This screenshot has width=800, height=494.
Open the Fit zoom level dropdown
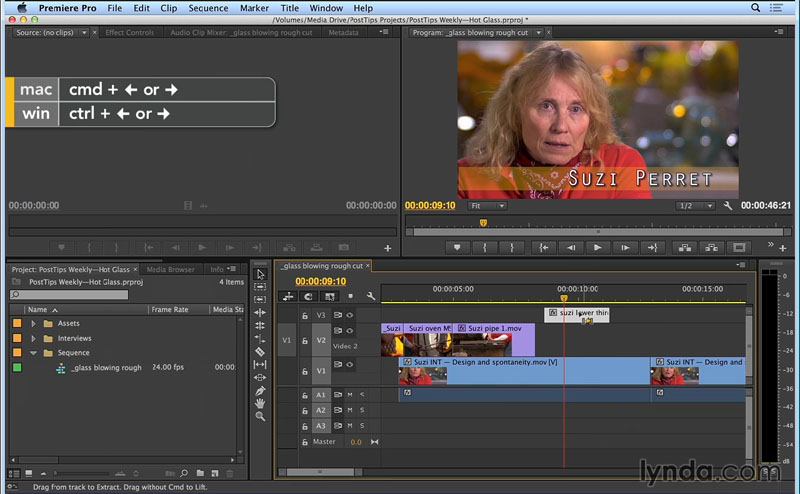point(487,206)
